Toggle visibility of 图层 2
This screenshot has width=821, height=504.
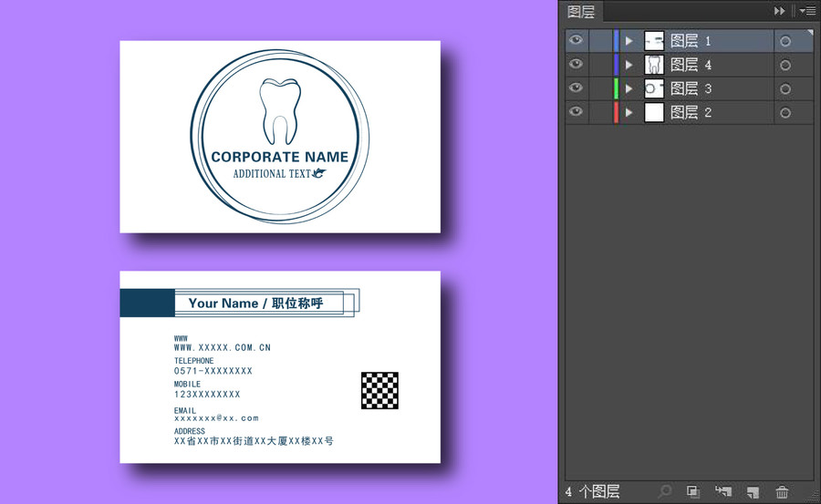click(x=576, y=111)
